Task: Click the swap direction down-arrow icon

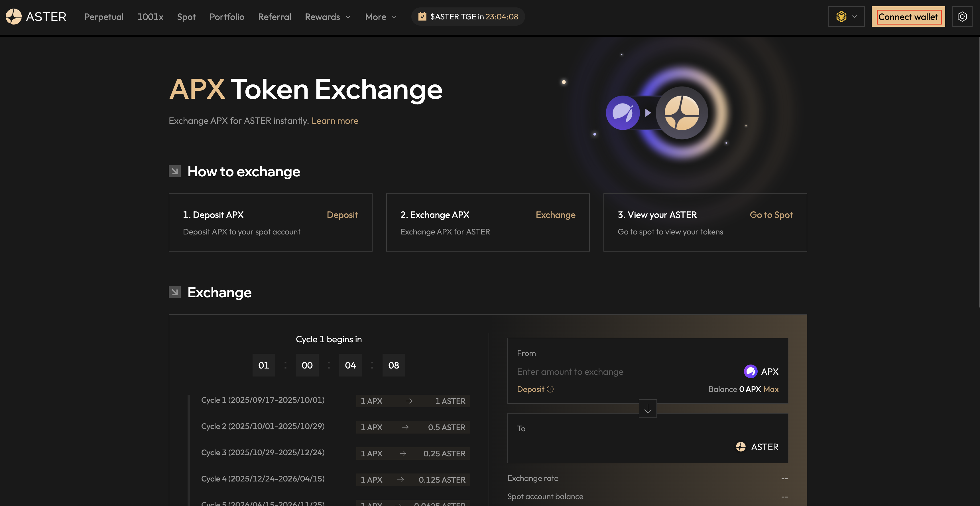Action: pyautogui.click(x=648, y=408)
